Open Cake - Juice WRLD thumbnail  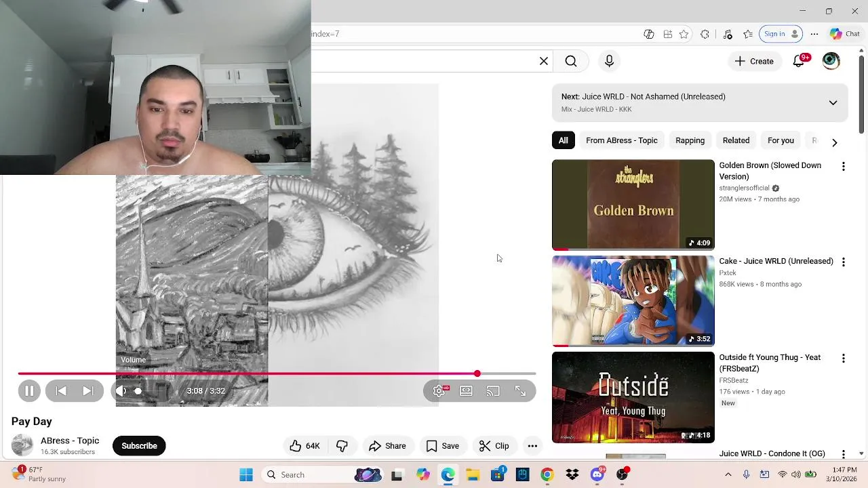point(633,301)
